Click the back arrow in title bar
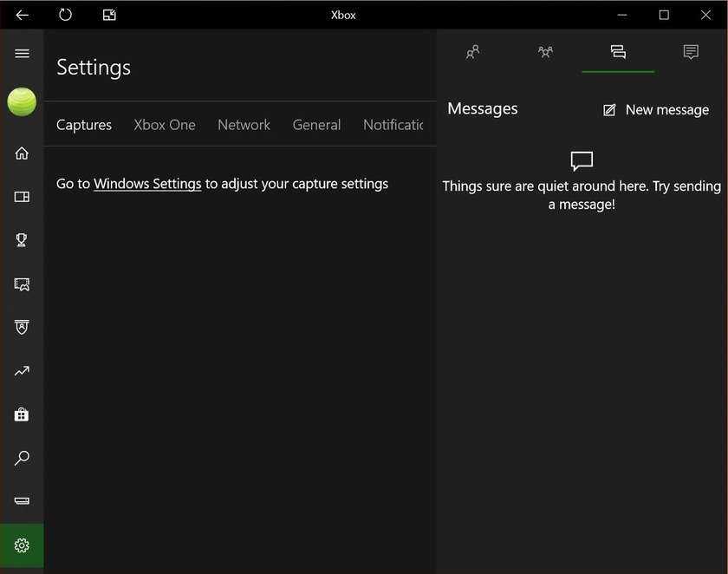 (x=23, y=15)
